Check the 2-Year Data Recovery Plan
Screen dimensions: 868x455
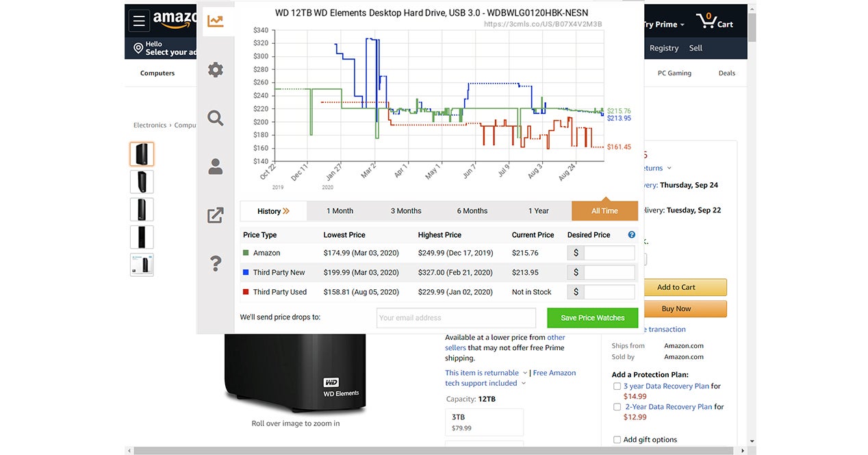(617, 407)
